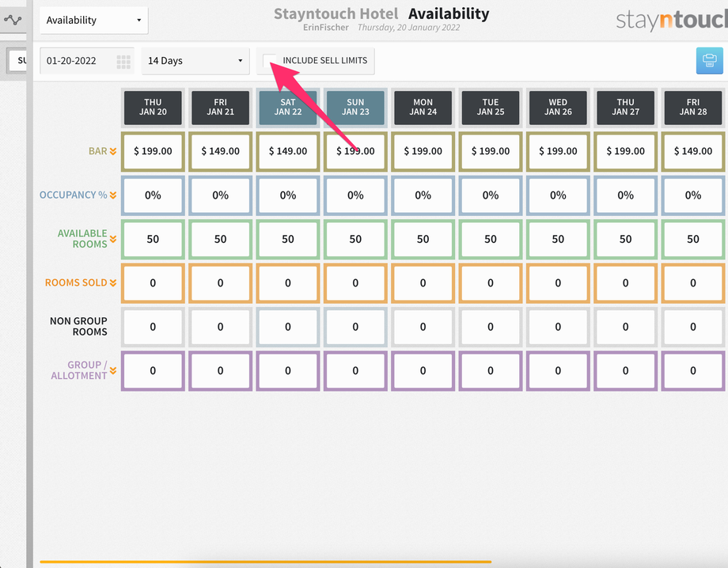Click the blue print button

pyautogui.click(x=709, y=61)
